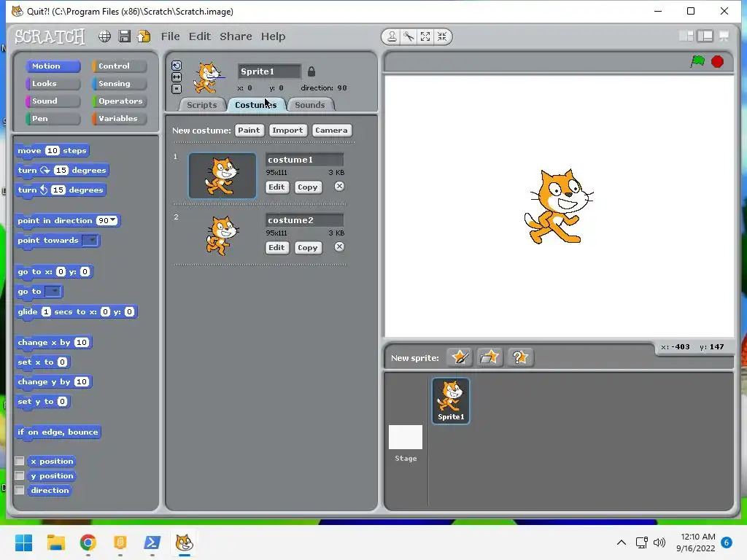
Task: Click the green flag to start
Action: (697, 61)
